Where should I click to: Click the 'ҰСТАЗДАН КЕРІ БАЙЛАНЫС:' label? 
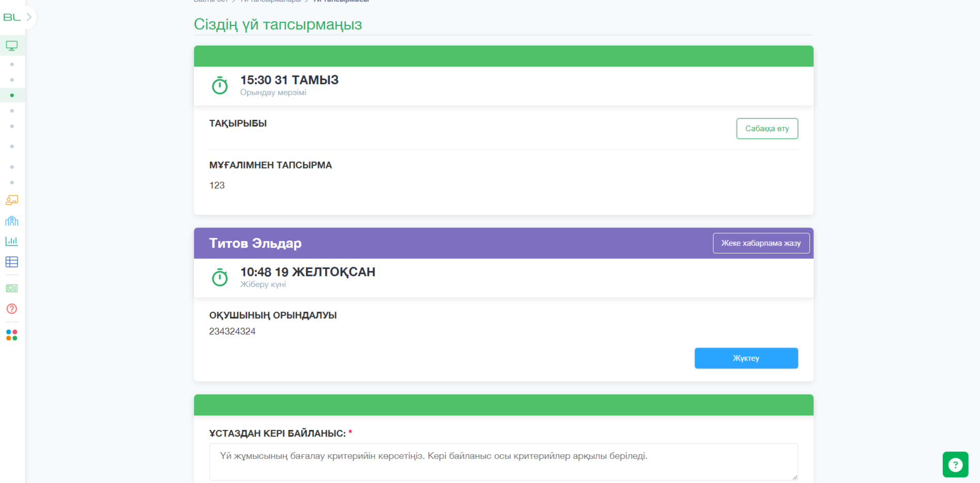[x=277, y=433]
